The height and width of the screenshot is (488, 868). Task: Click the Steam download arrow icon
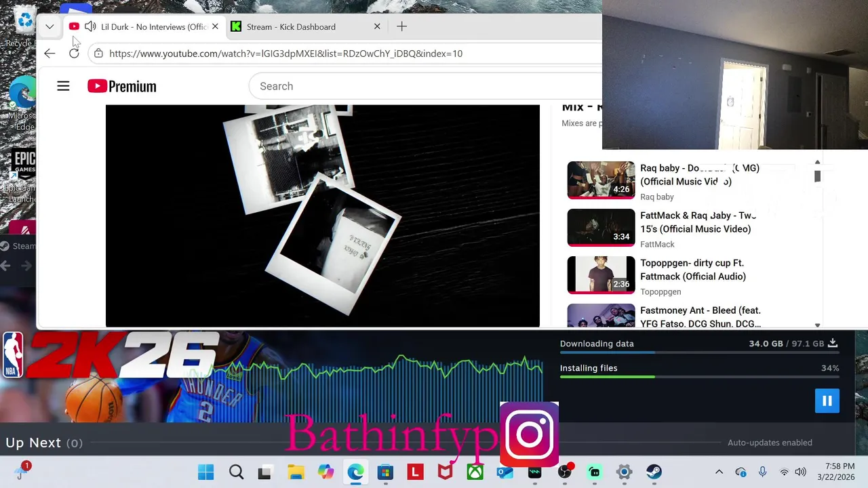[x=833, y=344]
